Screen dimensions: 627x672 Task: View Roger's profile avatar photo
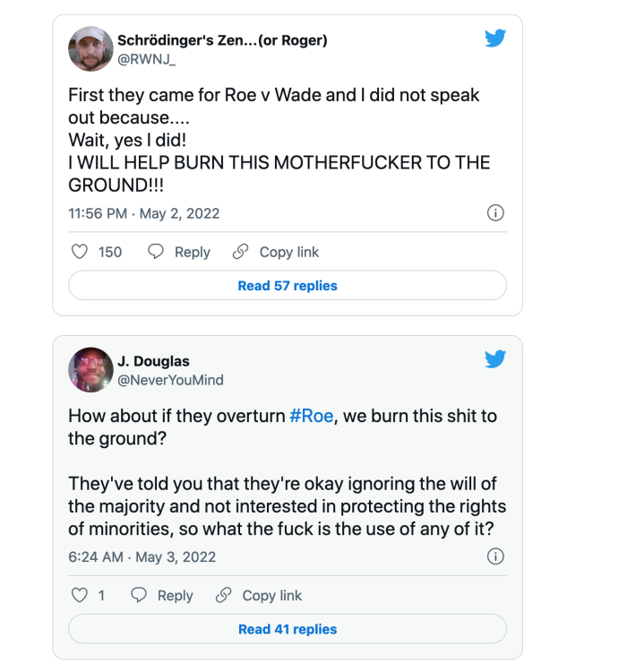90,48
